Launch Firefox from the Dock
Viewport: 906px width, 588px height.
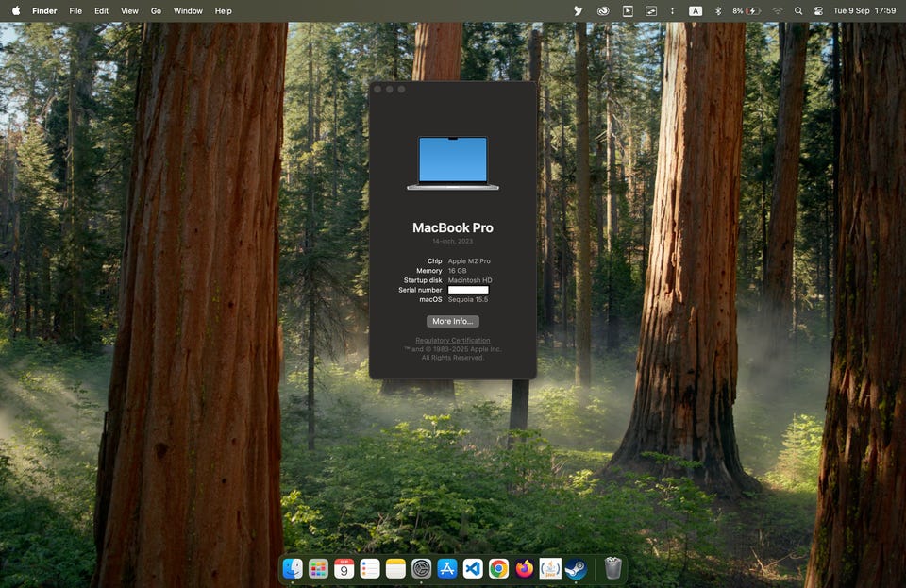pyautogui.click(x=525, y=568)
